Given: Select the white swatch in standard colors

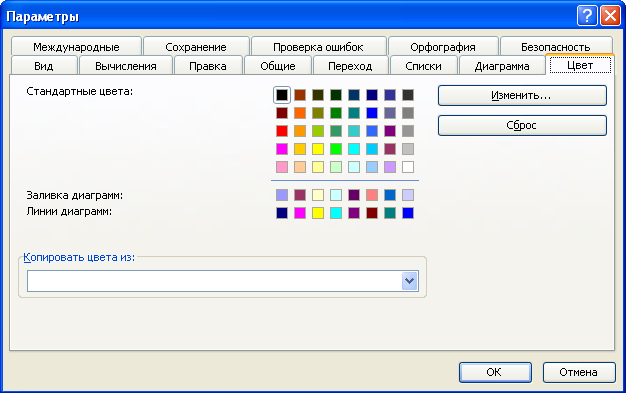Looking at the screenshot, I should pos(408,167).
